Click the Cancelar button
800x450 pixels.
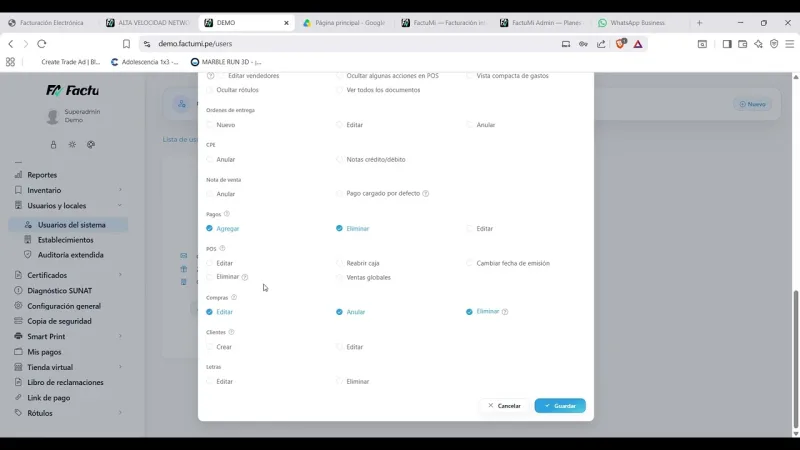[504, 406]
